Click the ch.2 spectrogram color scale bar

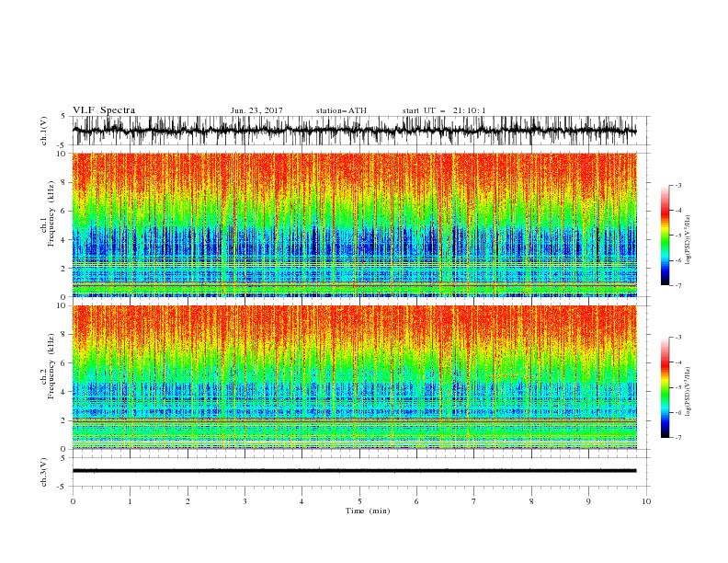[x=665, y=387]
